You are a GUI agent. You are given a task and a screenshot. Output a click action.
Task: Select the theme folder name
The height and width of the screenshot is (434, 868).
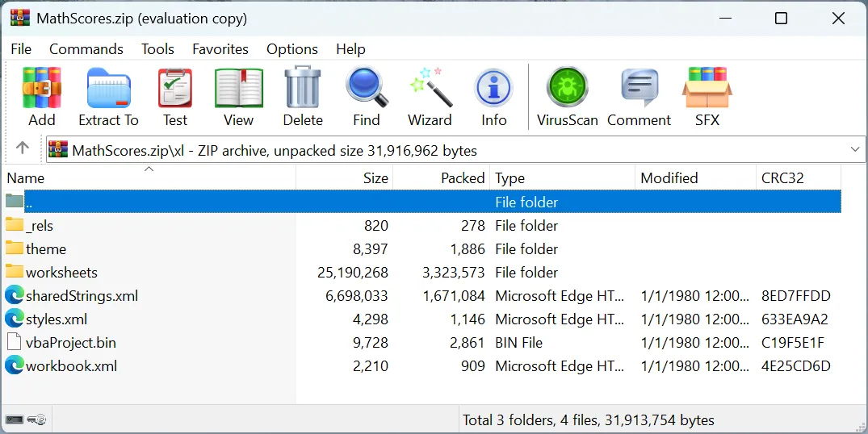[46, 248]
